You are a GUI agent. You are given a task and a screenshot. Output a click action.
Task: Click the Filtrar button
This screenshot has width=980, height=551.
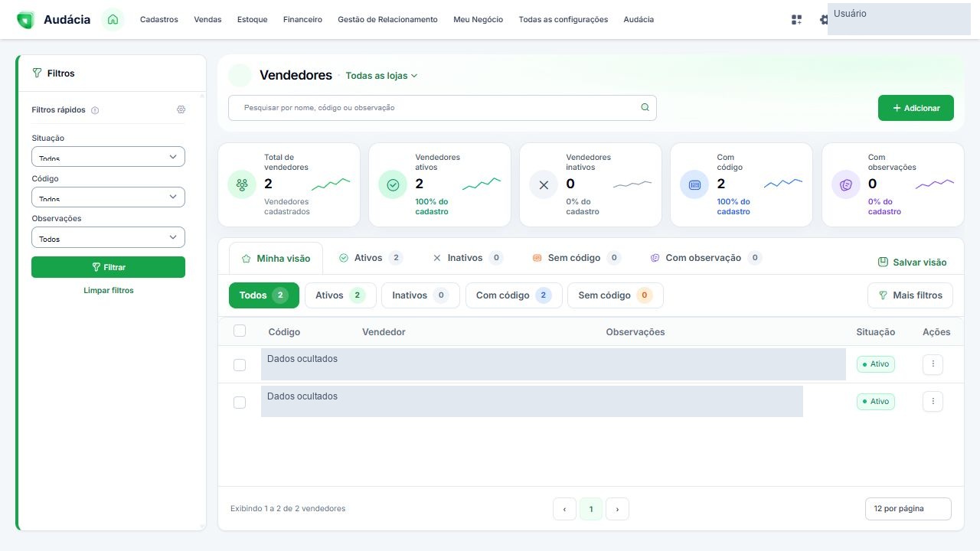(x=108, y=267)
